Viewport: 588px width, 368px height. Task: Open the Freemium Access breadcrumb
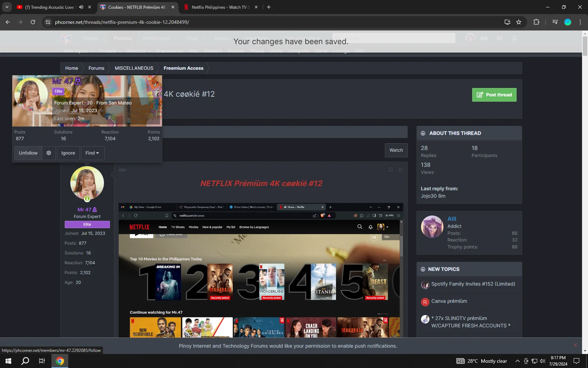click(183, 68)
